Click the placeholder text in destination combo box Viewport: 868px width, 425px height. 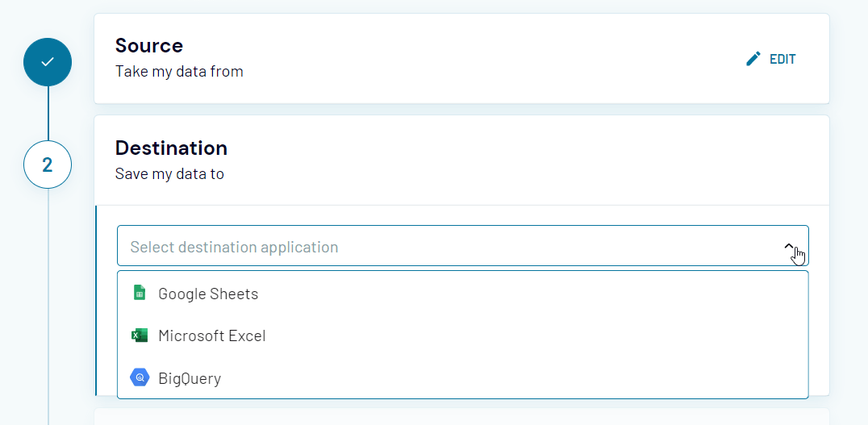coord(234,247)
